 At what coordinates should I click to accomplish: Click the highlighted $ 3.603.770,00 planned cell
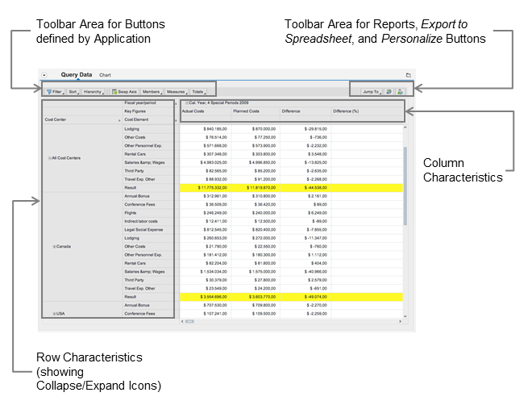256,297
